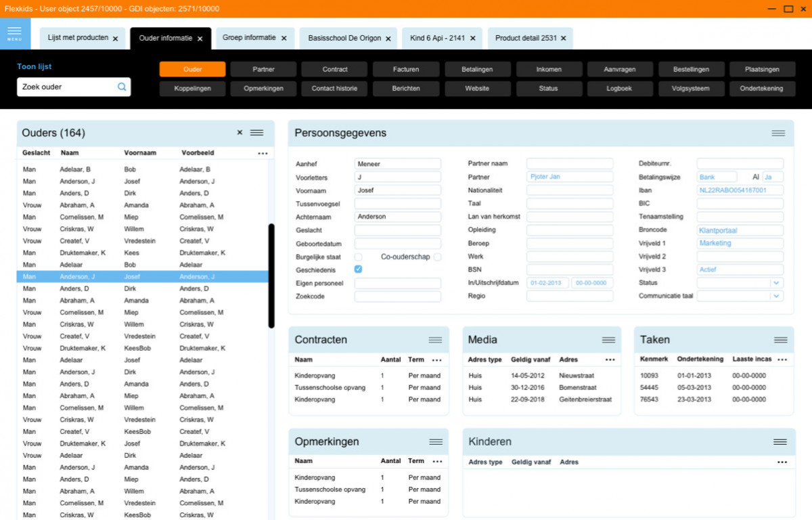
Task: Open the Media panel menu icon
Action: 608,340
